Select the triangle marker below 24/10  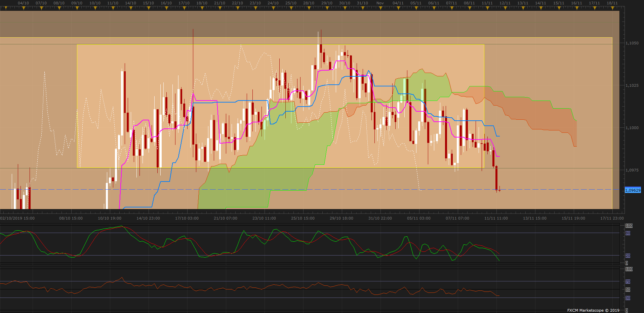click(273, 8)
